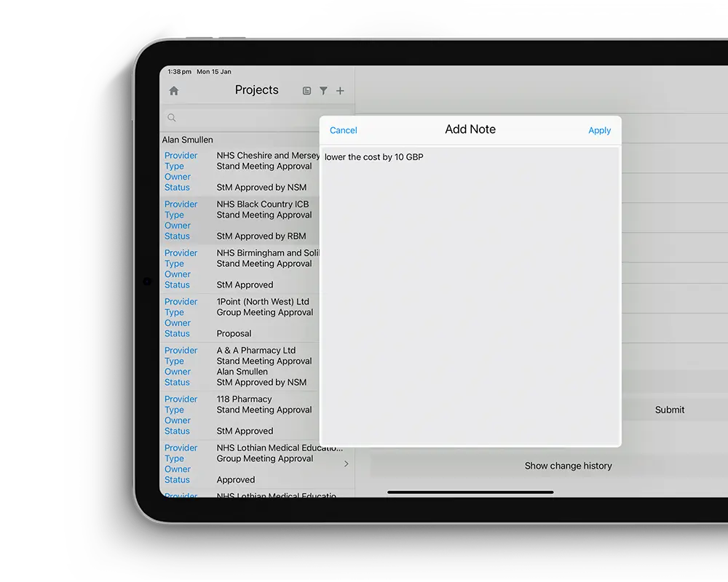Select NHS Black Country ICB project
Screen dimensions: 728x582
(240, 220)
